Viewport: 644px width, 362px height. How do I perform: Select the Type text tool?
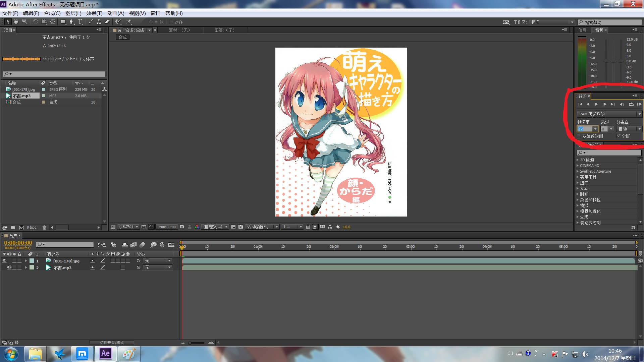tap(80, 22)
